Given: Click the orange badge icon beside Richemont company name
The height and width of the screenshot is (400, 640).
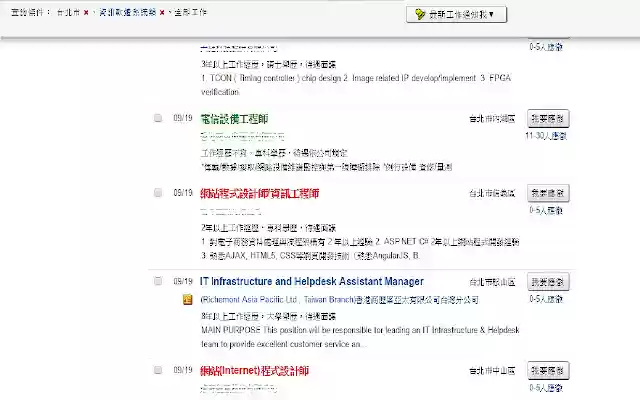Looking at the screenshot, I should pos(187,299).
